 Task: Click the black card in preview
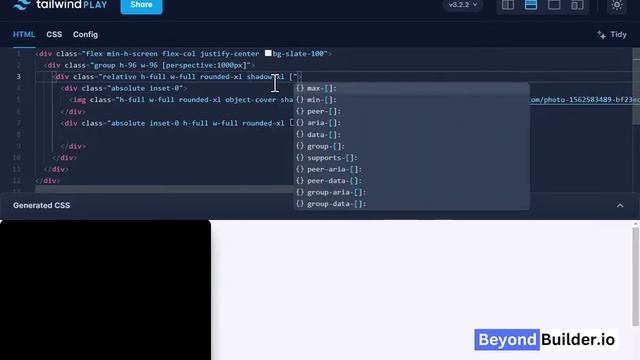pyautogui.click(x=105, y=290)
